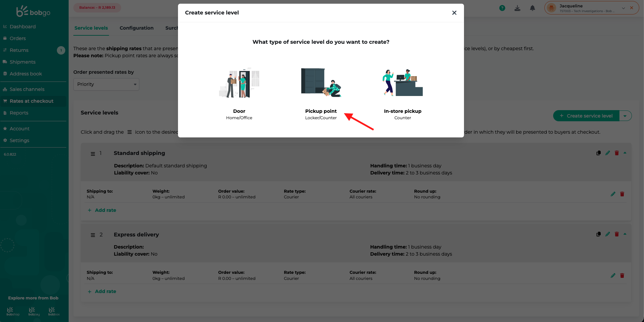Delete the Standard shipping service level
The width and height of the screenshot is (644, 322).
[x=617, y=153]
